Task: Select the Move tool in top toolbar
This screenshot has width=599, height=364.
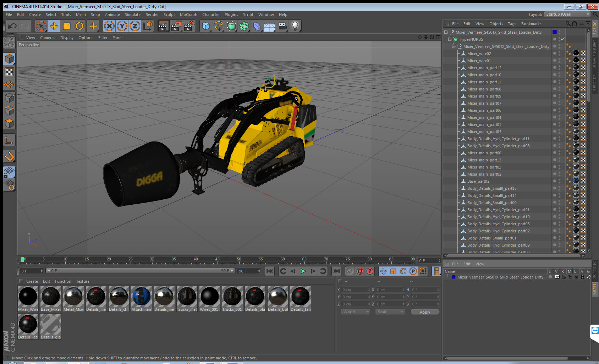Action: tap(54, 26)
